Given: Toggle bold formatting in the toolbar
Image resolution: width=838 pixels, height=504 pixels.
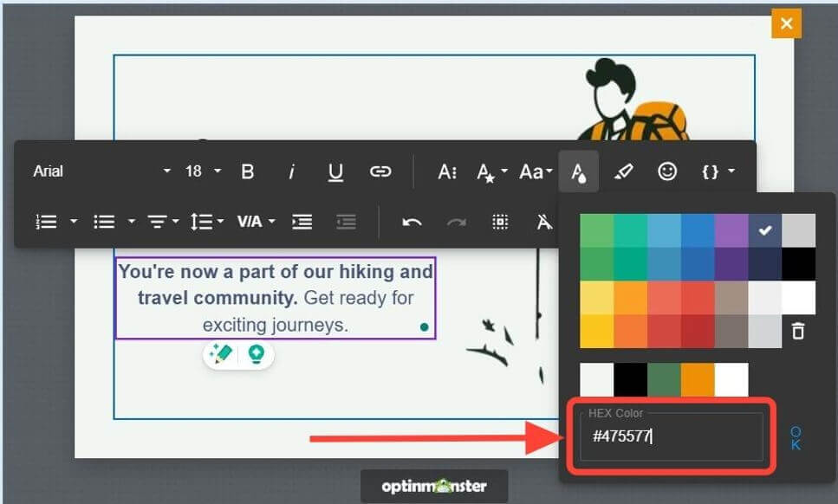Looking at the screenshot, I should click(x=248, y=171).
